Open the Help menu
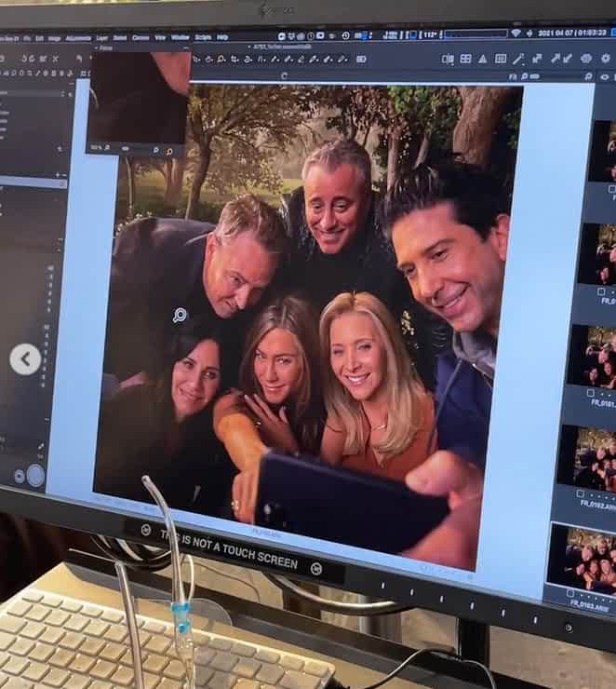 (x=222, y=37)
